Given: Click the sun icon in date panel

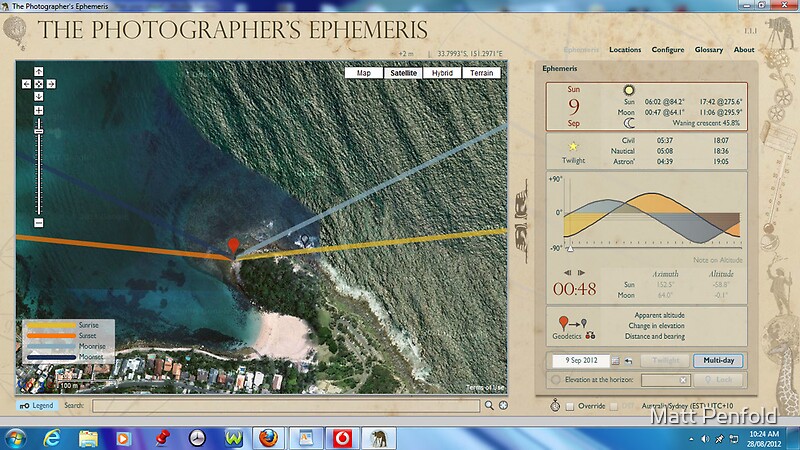Looking at the screenshot, I should (629, 90).
